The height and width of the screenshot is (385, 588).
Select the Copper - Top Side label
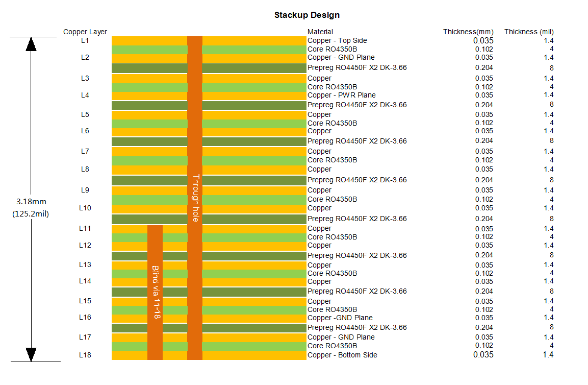click(337, 40)
